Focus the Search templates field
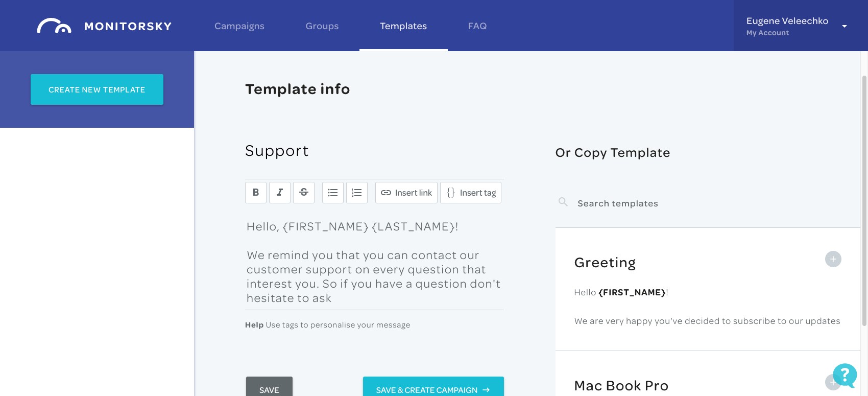Screen dimensions: 868x396 708,203
